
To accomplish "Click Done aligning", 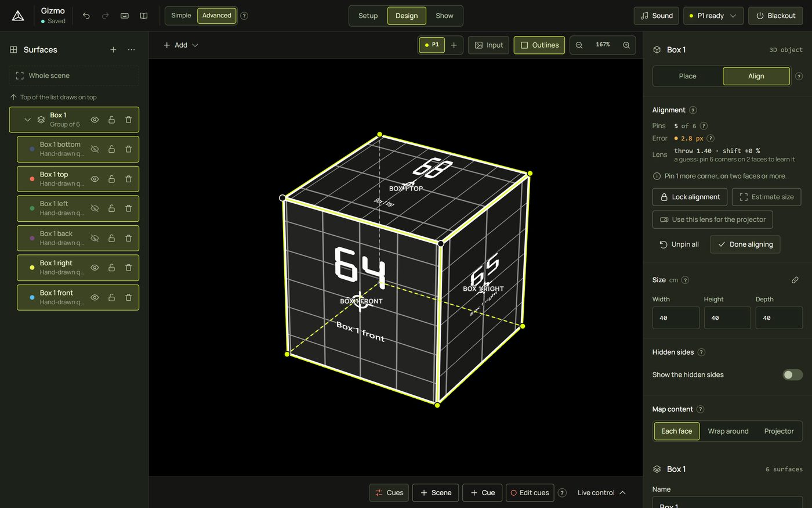I will click(745, 244).
